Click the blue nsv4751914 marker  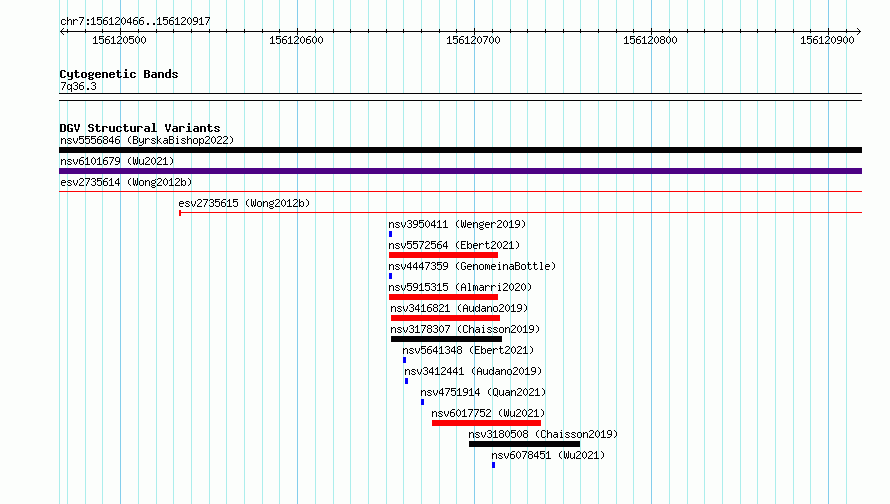pos(422,402)
